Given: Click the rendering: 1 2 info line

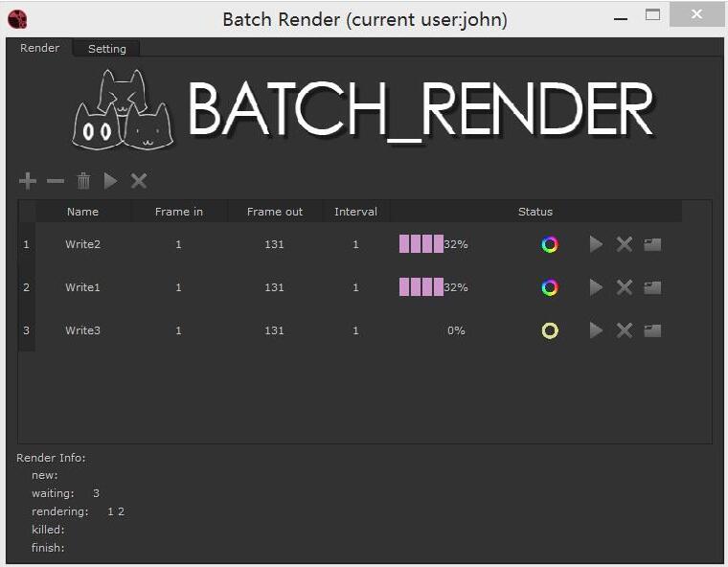Looking at the screenshot, I should (78, 511).
